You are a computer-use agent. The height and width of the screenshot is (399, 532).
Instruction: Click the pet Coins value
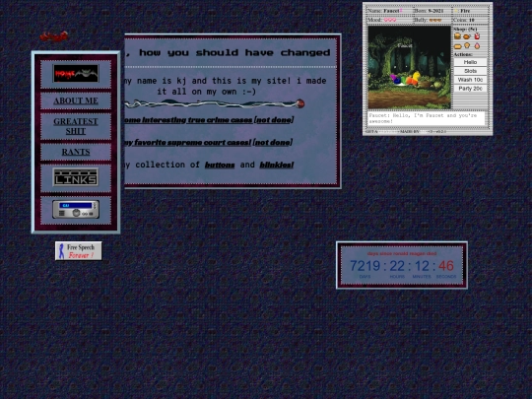472,20
